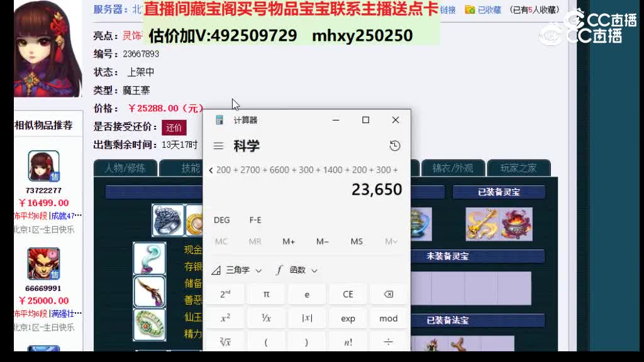Expand the memory M dropdown
The width and height of the screenshot is (644, 362).
[x=391, y=241]
